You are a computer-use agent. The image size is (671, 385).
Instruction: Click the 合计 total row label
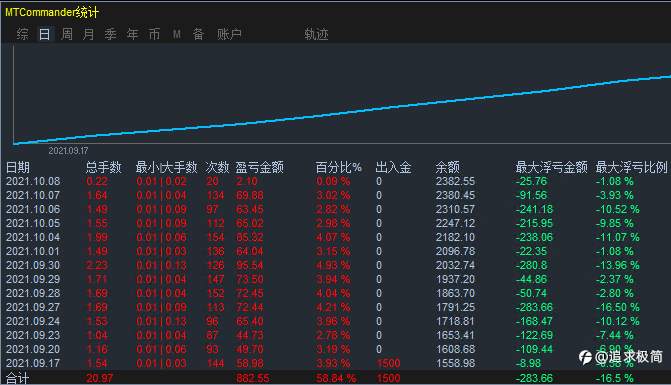[18, 378]
